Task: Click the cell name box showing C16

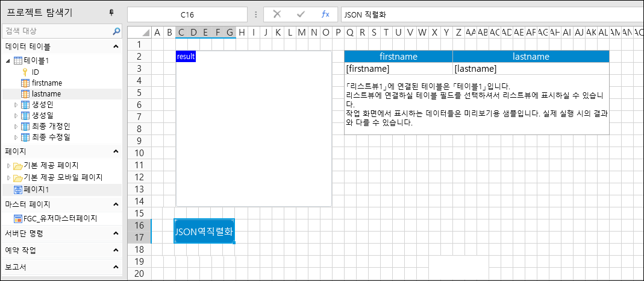Action: (x=187, y=14)
